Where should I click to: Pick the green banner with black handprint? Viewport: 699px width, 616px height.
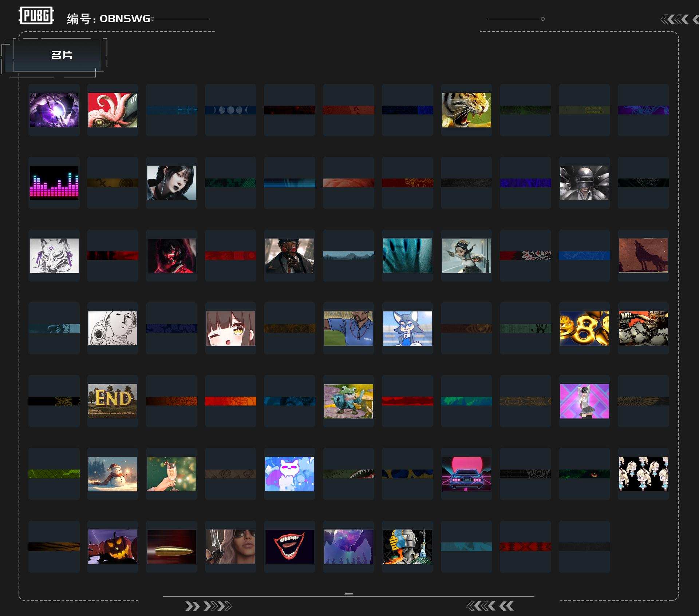(525, 328)
